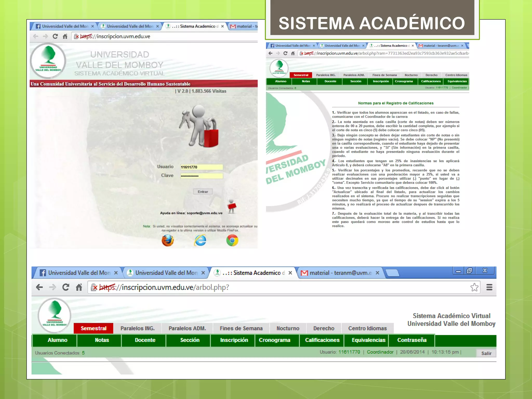Open Calificaciones menu in bottom green bar
This screenshot has width=532, height=399.
point(322,340)
